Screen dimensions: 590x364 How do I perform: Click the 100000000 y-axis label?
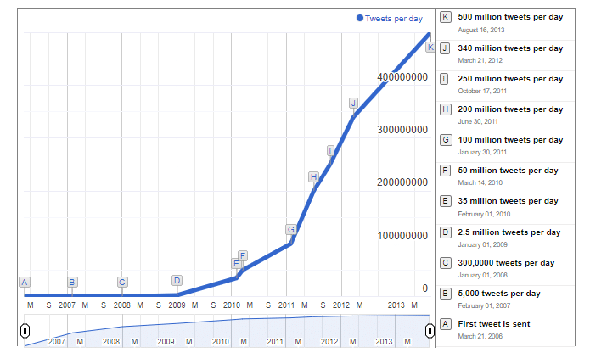point(402,236)
